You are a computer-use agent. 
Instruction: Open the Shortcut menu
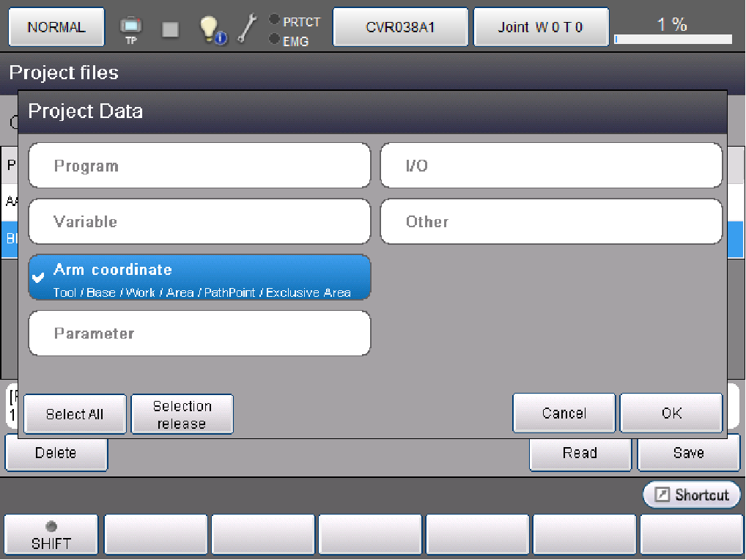point(692,495)
